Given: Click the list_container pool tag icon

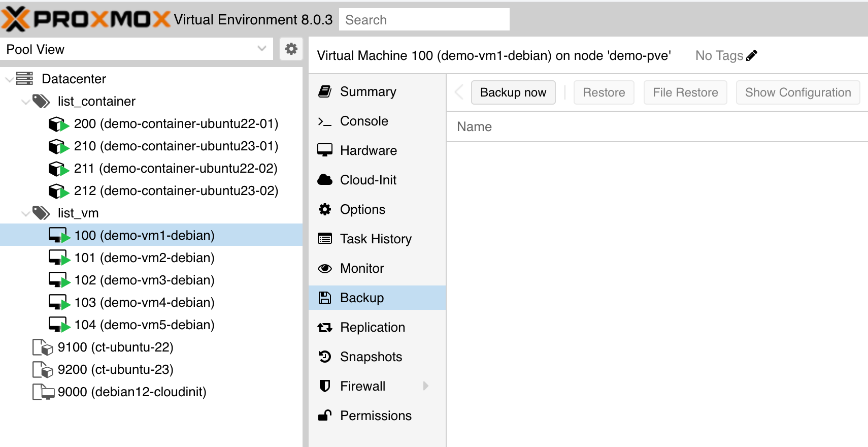Looking at the screenshot, I should pyautogui.click(x=41, y=101).
